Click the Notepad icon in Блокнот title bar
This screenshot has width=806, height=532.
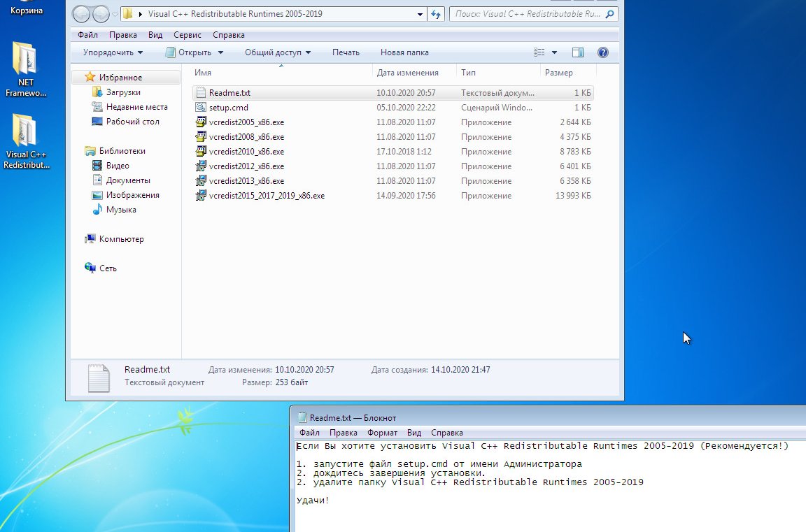point(302,417)
